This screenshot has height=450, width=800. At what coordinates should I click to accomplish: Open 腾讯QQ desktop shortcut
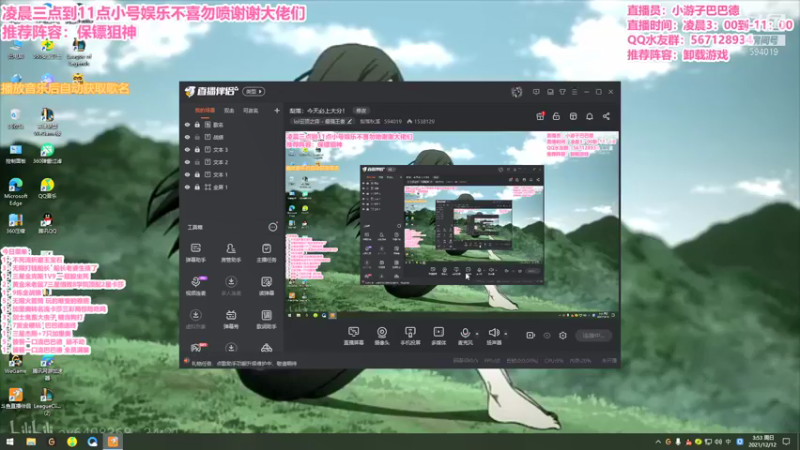(47, 223)
